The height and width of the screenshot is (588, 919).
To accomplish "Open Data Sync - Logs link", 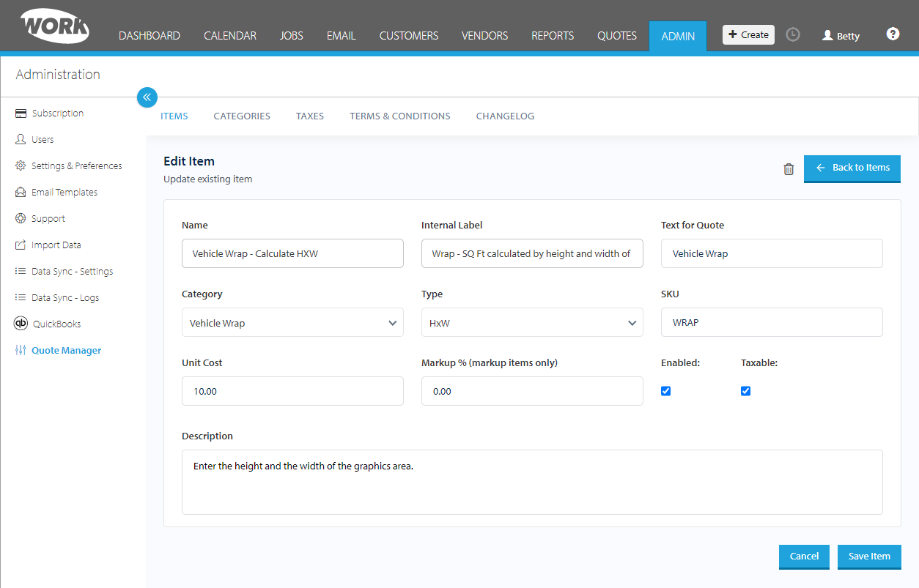I will pyautogui.click(x=65, y=297).
